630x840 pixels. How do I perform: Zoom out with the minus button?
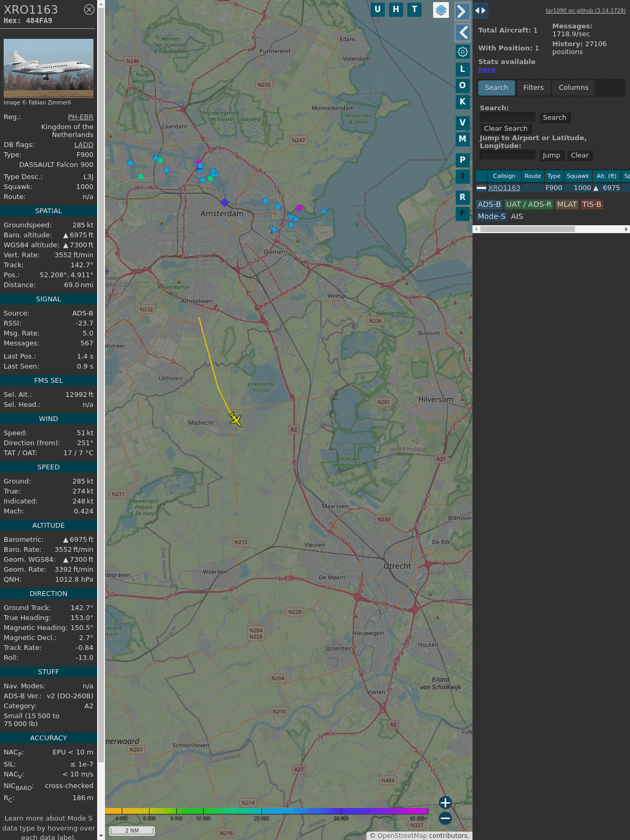[x=445, y=818]
